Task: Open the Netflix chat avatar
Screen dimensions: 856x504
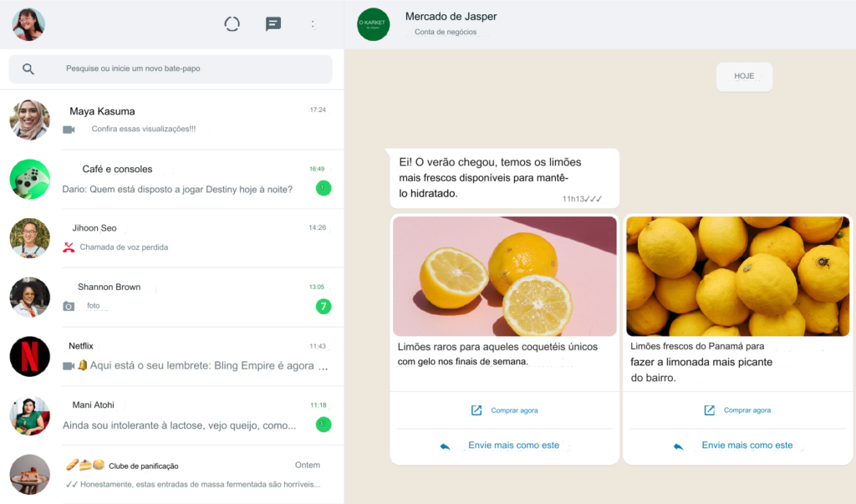Action: coord(30,356)
